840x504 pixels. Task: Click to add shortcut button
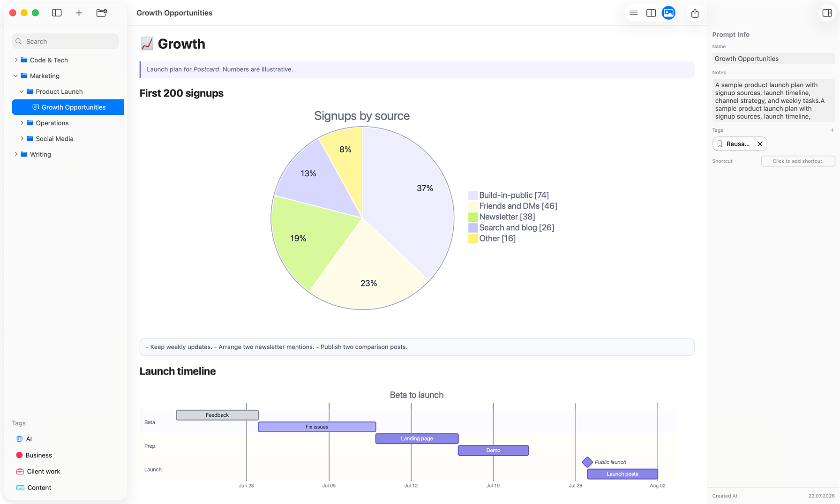tap(798, 161)
